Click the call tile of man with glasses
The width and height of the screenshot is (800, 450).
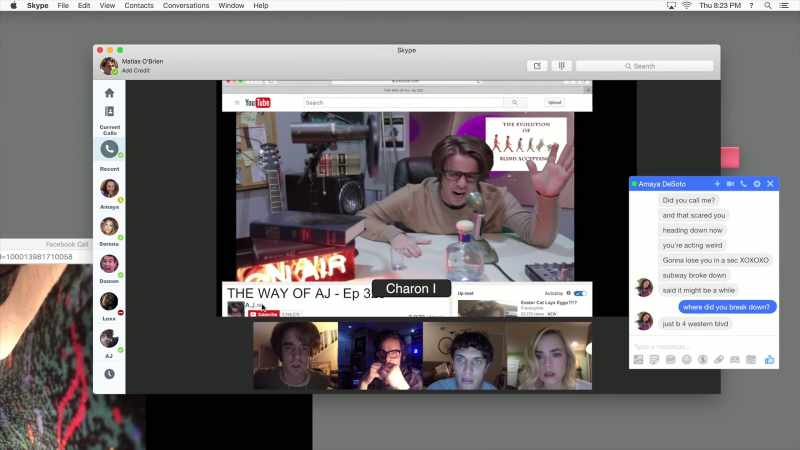381,356
